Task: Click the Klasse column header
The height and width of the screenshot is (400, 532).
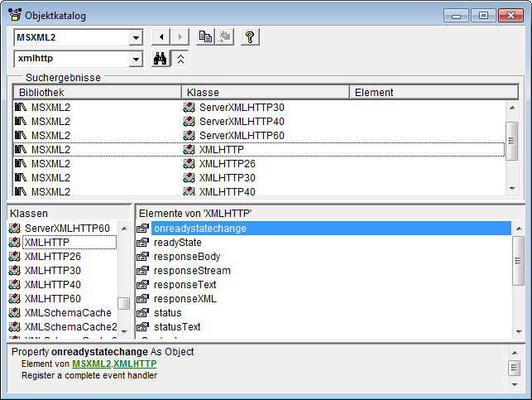Action: click(x=265, y=92)
